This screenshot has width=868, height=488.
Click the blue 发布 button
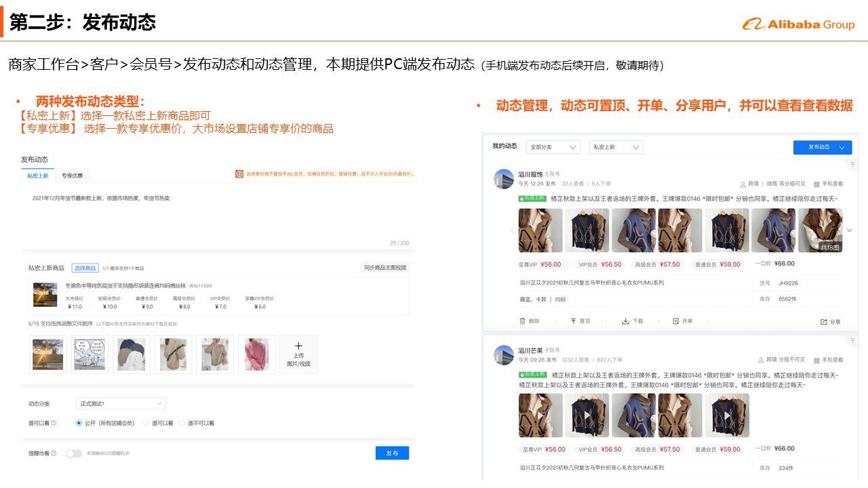click(392, 453)
